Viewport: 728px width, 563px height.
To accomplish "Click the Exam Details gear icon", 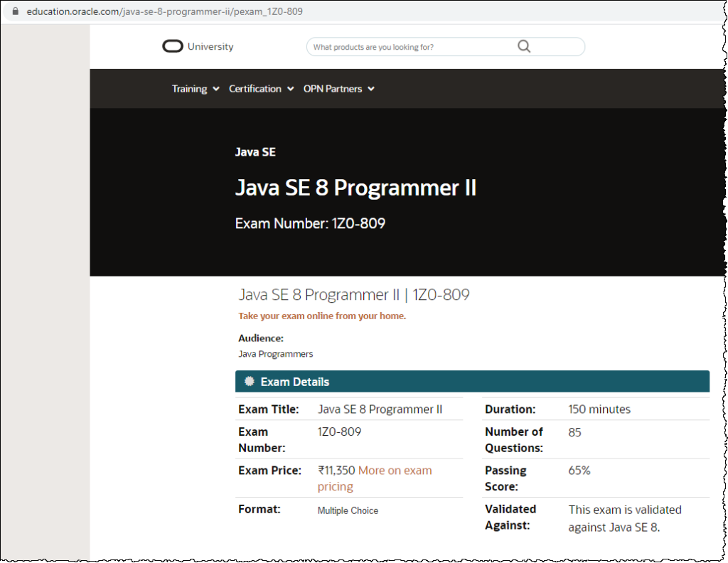I will point(250,382).
